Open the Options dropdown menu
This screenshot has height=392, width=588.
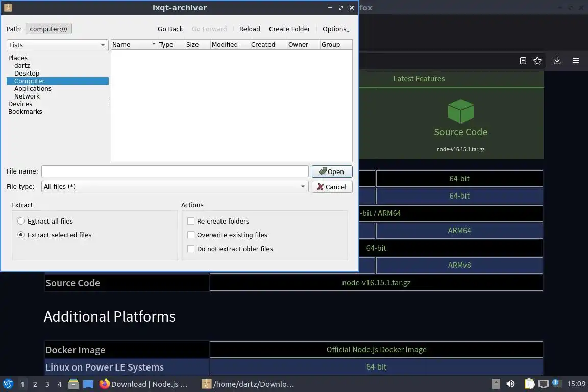point(336,29)
